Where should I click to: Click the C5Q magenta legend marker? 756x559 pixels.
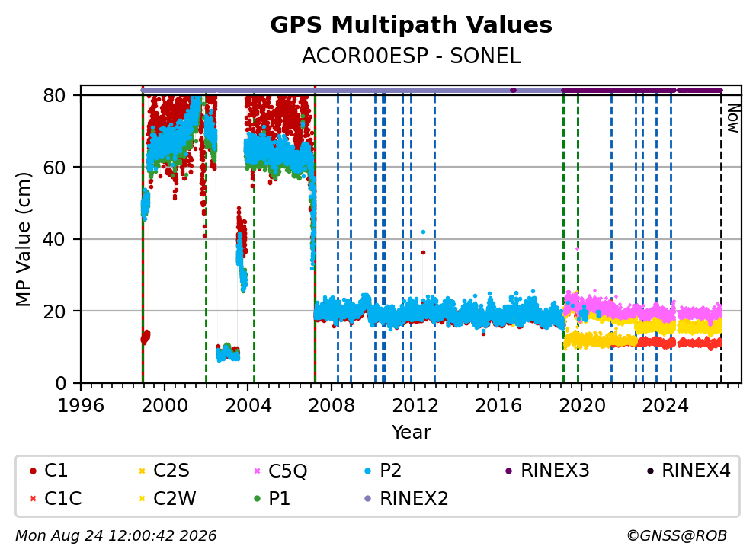click(x=257, y=471)
